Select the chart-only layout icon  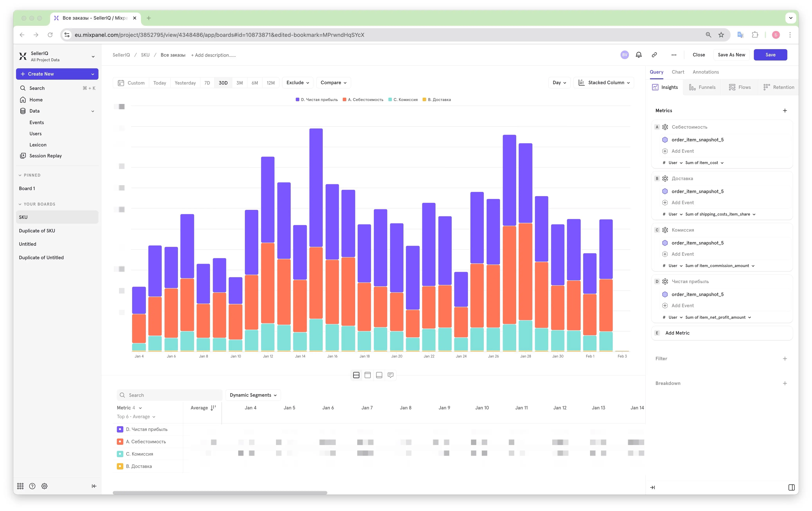(x=368, y=375)
